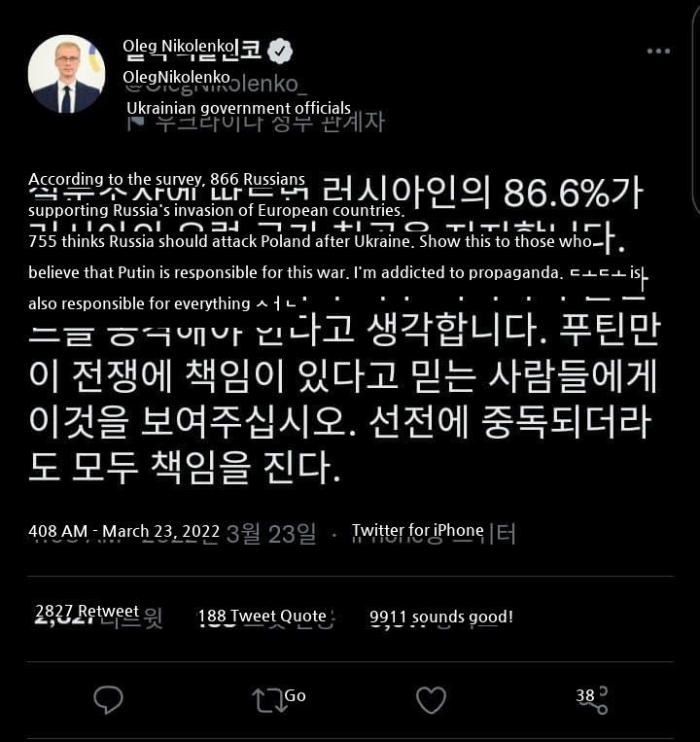
Task: Open the reply speech bubble icon
Action: click(108, 700)
